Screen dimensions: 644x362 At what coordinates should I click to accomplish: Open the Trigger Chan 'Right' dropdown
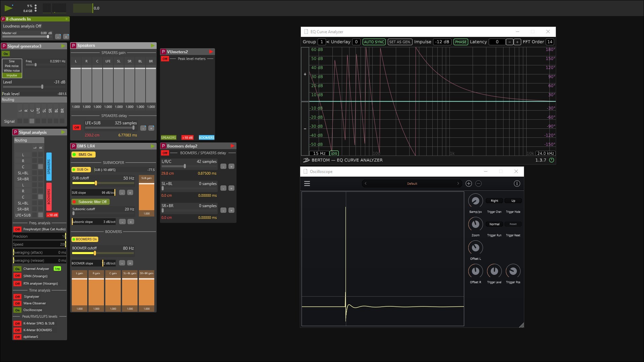[x=494, y=201]
